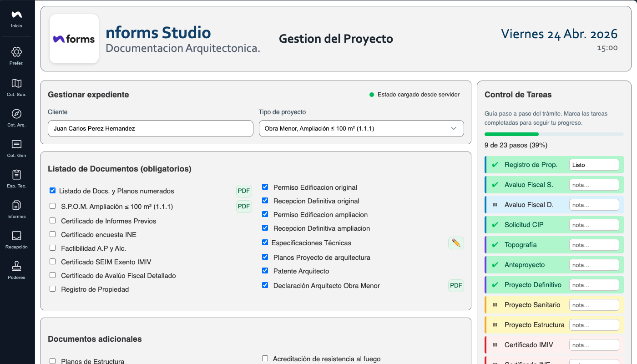This screenshot has height=364, width=637.
Task: Open Recepción inbox icon
Action: coord(16,236)
